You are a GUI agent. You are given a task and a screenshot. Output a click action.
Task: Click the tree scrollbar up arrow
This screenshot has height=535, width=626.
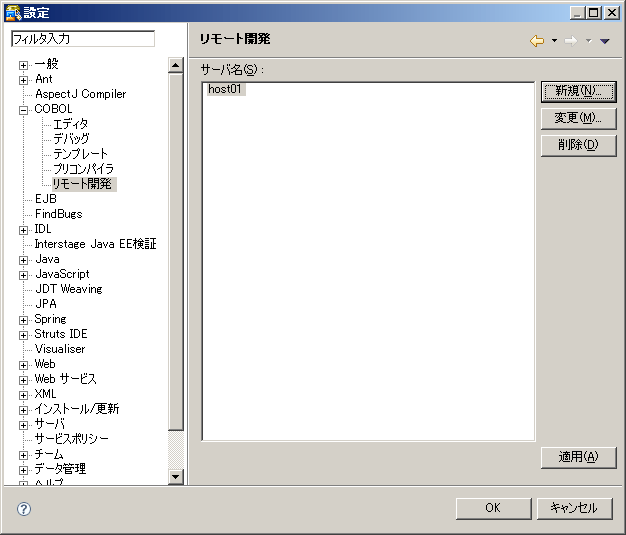(176, 65)
